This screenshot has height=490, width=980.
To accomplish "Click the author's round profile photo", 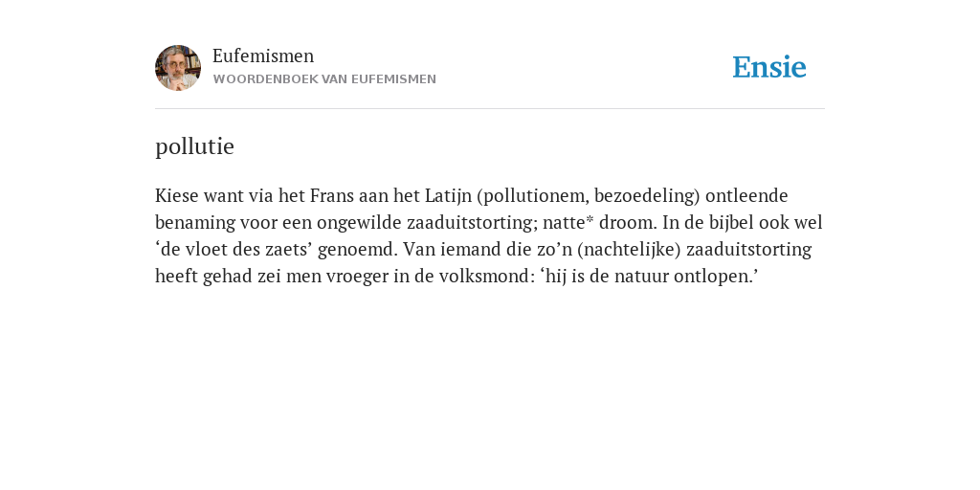I will (x=178, y=68).
